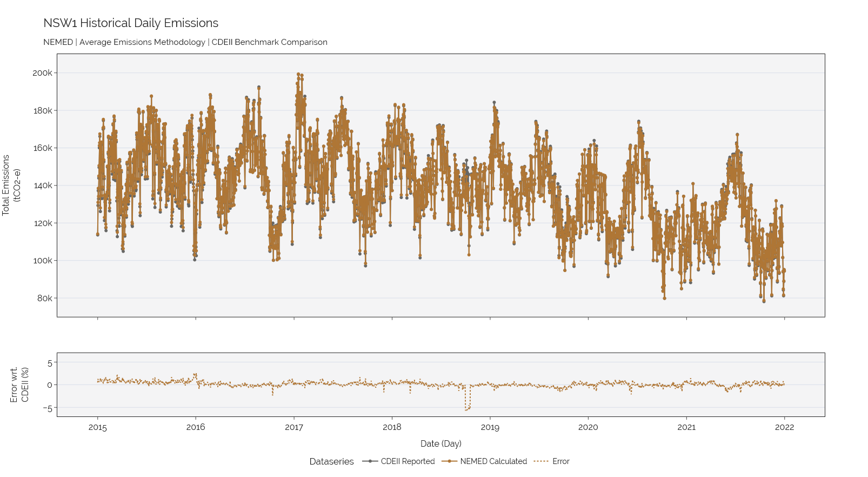Click the 2020 x-axis tick label
868x477 pixels.
coord(588,427)
